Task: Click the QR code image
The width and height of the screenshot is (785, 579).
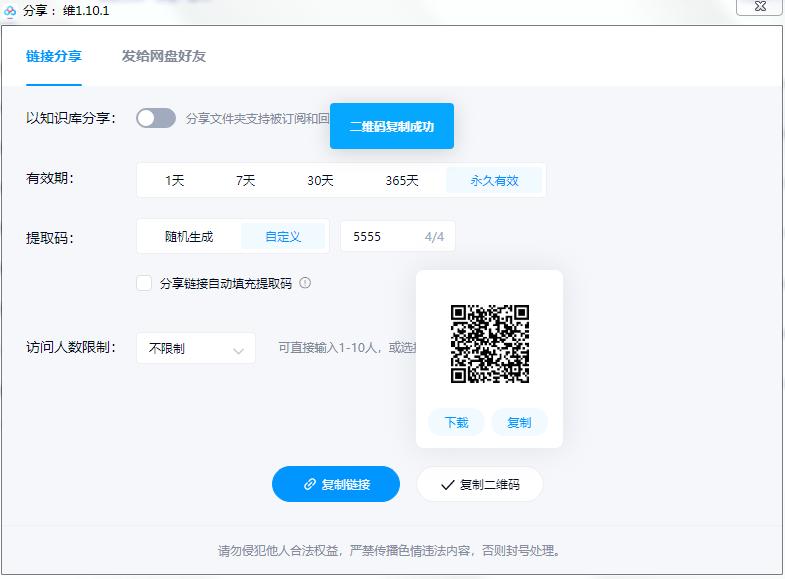Action: tap(490, 344)
